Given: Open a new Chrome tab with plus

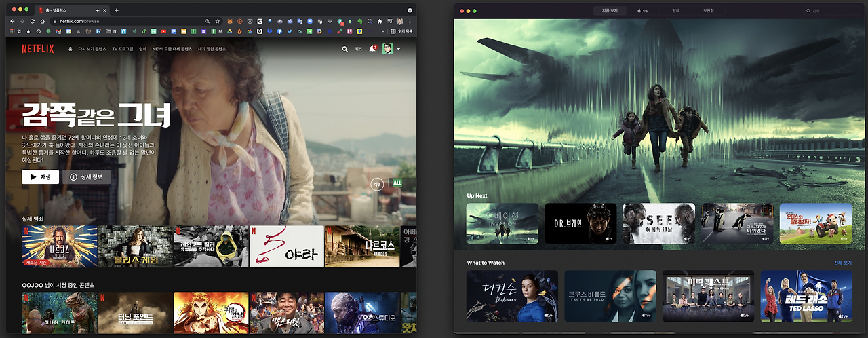Looking at the screenshot, I should click(x=116, y=10).
